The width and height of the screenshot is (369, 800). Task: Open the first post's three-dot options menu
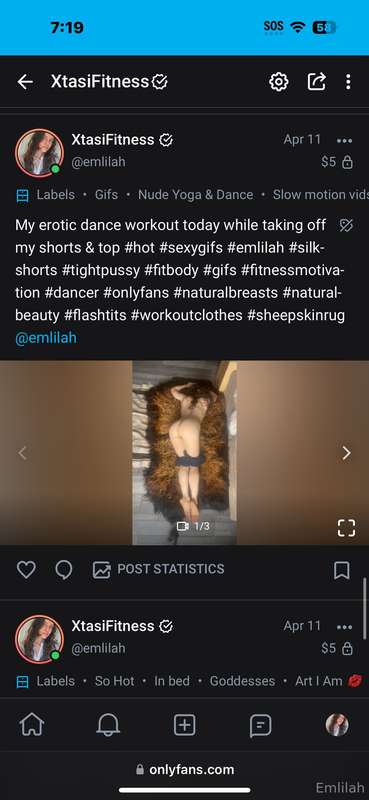pyautogui.click(x=345, y=140)
